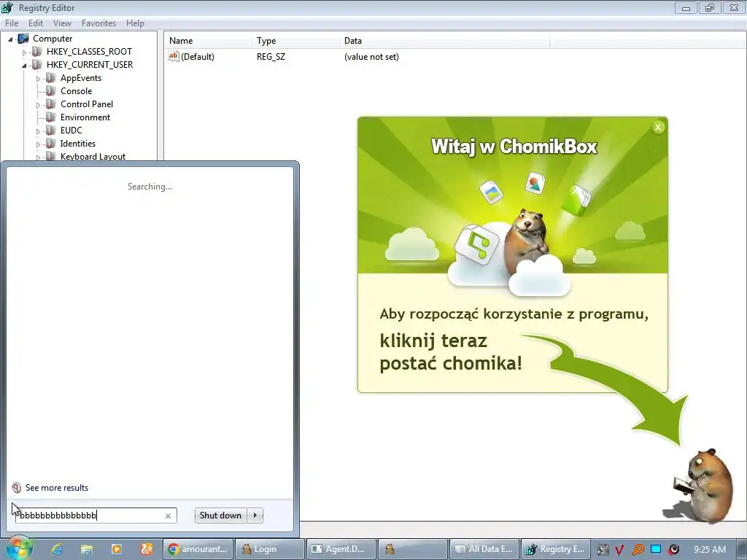747x560 pixels.
Task: Click the orange magnifier tray icon
Action: (638, 550)
